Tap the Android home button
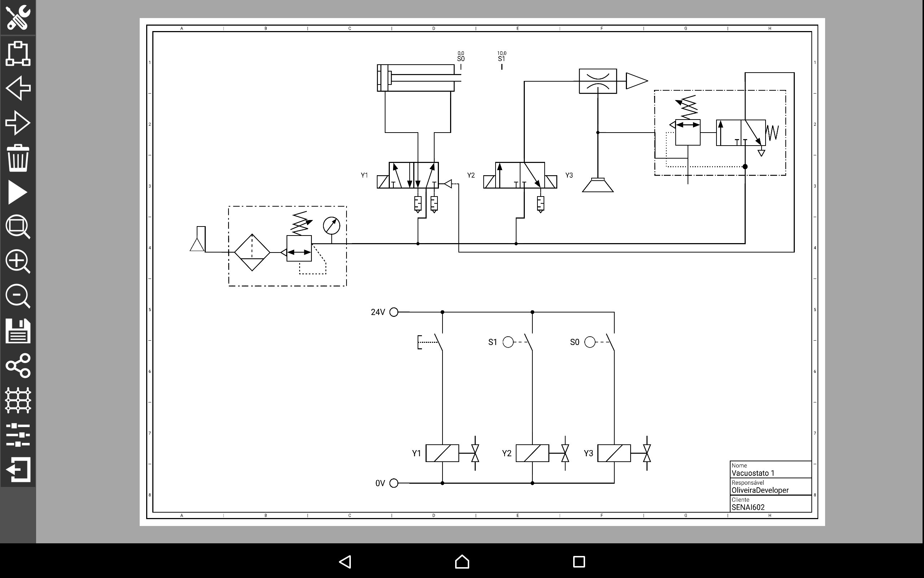924x578 pixels. tap(462, 561)
